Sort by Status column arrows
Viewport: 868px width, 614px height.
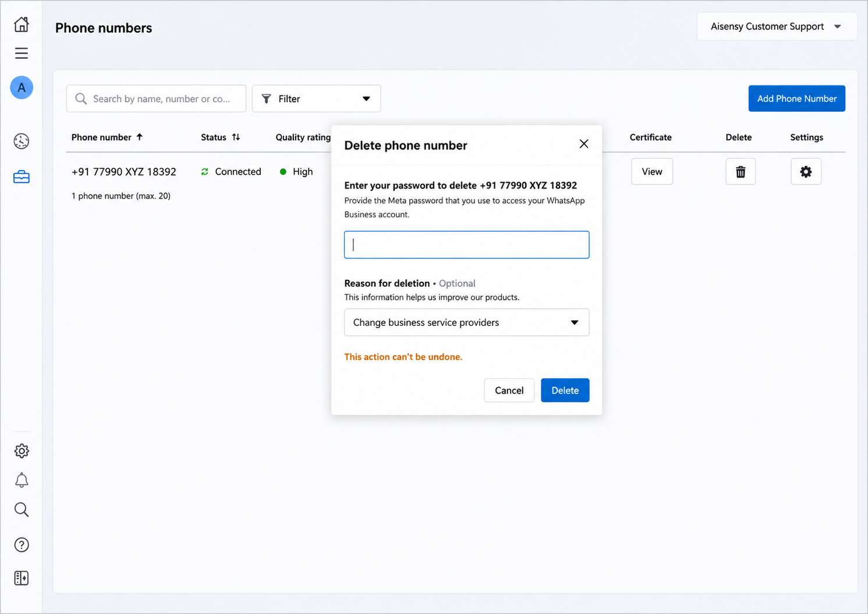236,137
